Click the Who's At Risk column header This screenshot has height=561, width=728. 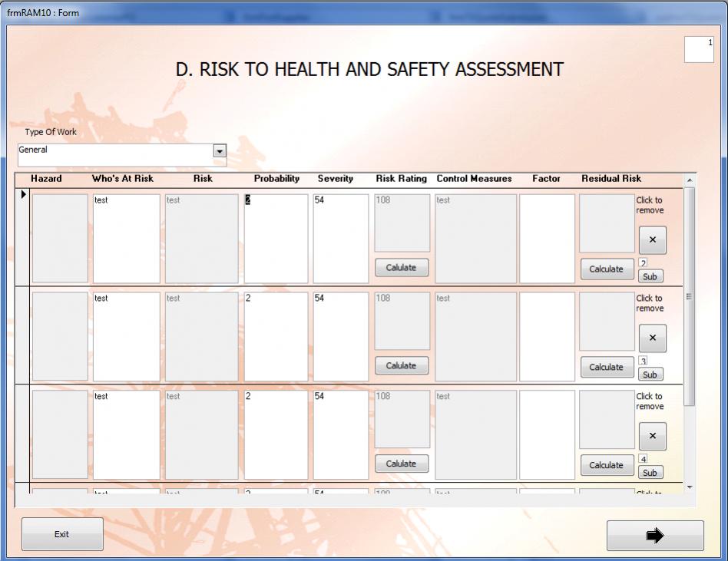coord(123,179)
